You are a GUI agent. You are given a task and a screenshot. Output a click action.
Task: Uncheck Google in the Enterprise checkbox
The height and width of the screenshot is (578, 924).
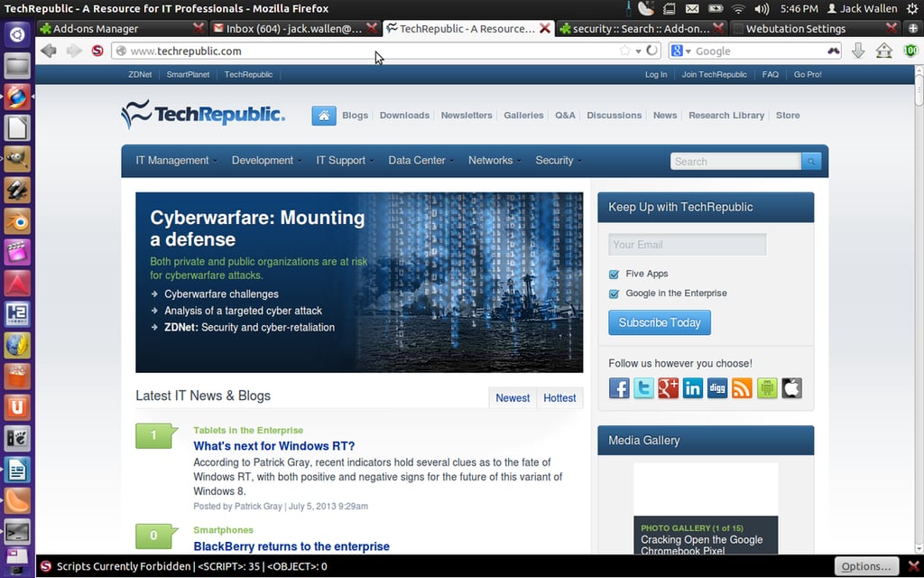614,294
